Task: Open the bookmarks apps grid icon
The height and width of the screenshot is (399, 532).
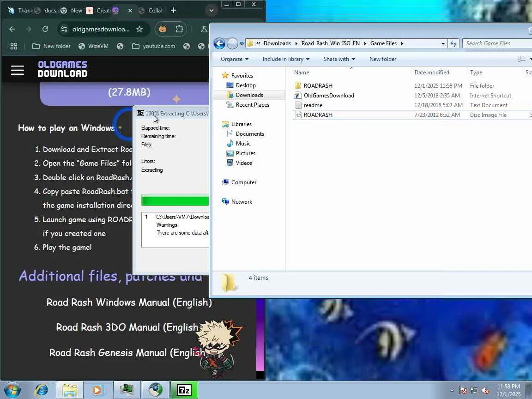Action: point(14,46)
